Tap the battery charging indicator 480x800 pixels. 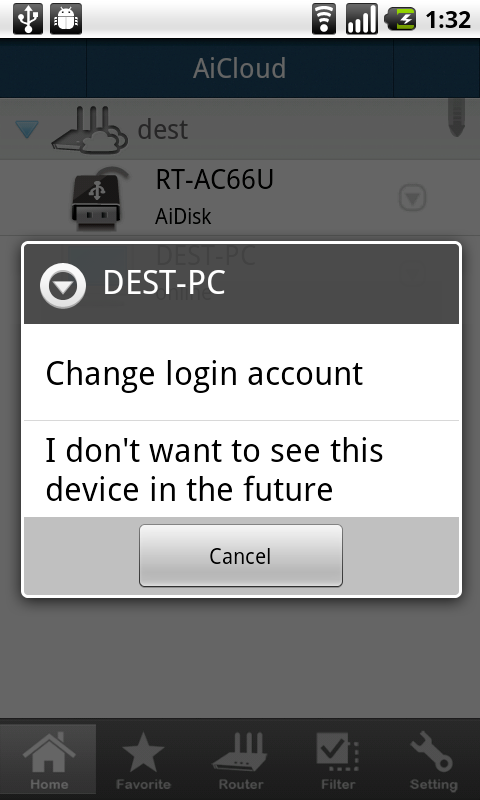coord(400,19)
